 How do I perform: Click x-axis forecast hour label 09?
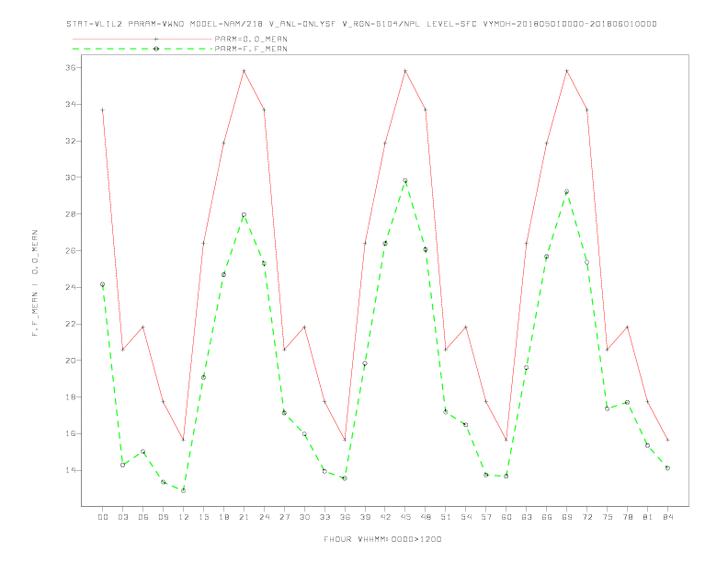(163, 517)
